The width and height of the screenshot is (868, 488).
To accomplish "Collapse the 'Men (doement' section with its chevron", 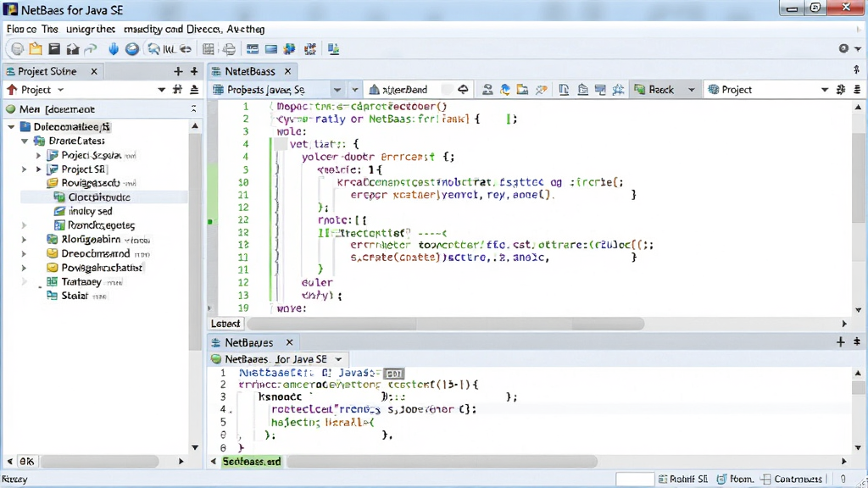I will click(x=194, y=109).
